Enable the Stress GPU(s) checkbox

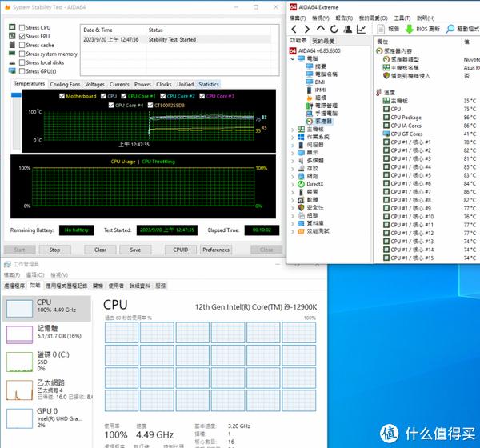point(22,71)
